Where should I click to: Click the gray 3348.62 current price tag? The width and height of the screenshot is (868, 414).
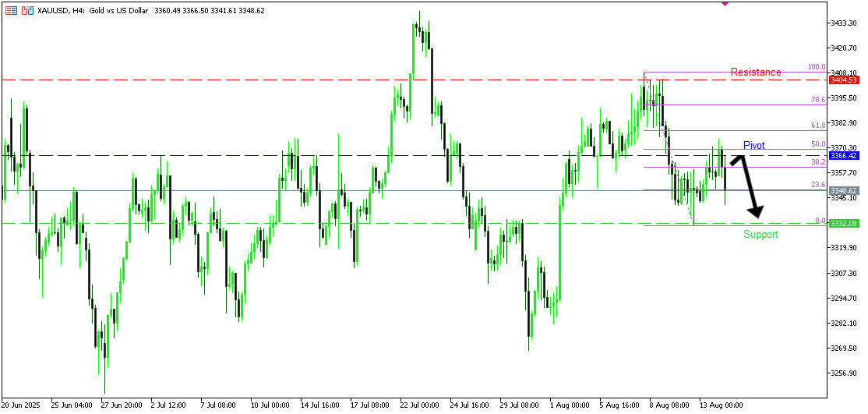[x=843, y=191]
